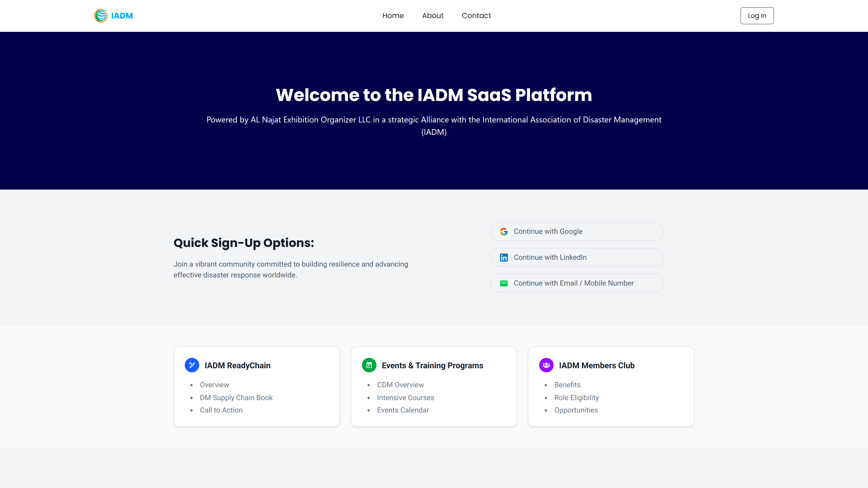
Task: Click the blue ReadyChain branch icon
Action: (192, 365)
